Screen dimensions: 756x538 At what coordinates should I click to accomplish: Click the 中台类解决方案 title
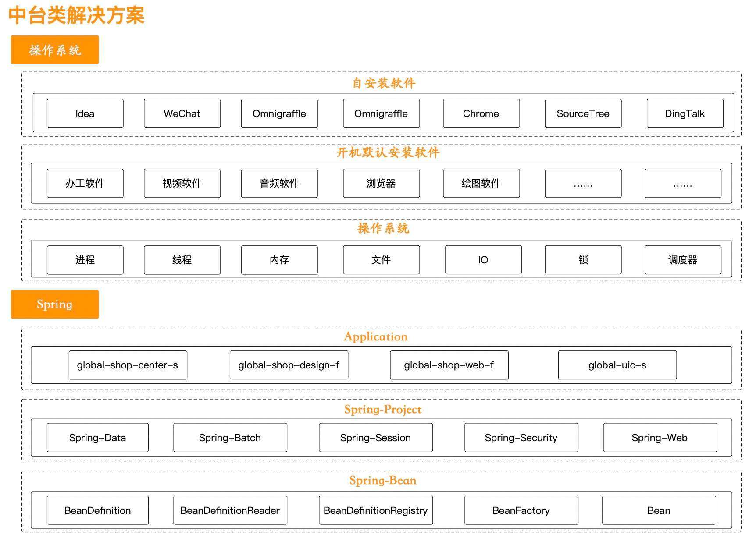(76, 15)
